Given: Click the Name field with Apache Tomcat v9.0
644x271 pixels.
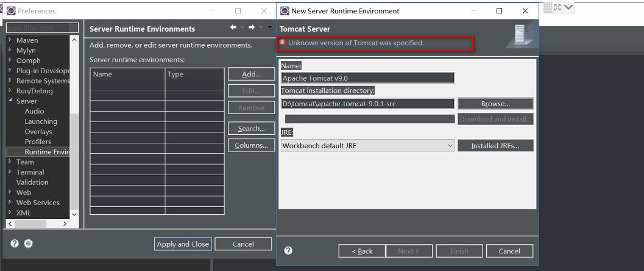Looking at the screenshot, I should tap(367, 78).
